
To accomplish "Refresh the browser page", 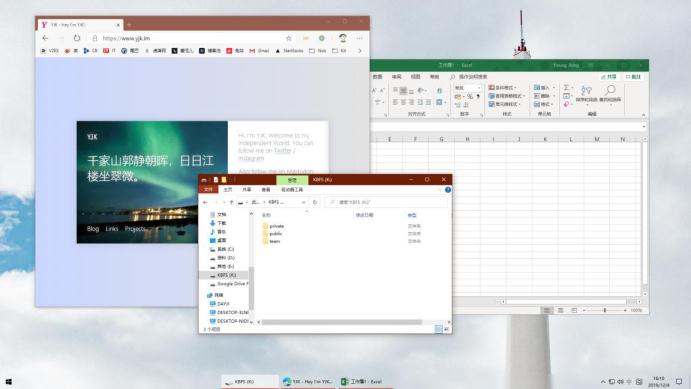I will point(77,38).
